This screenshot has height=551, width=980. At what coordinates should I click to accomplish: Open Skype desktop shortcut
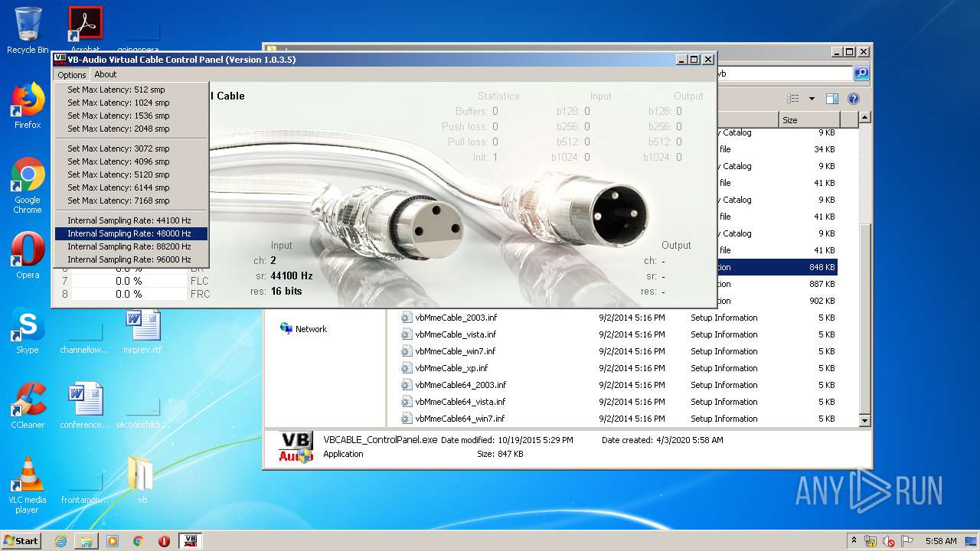coord(28,331)
